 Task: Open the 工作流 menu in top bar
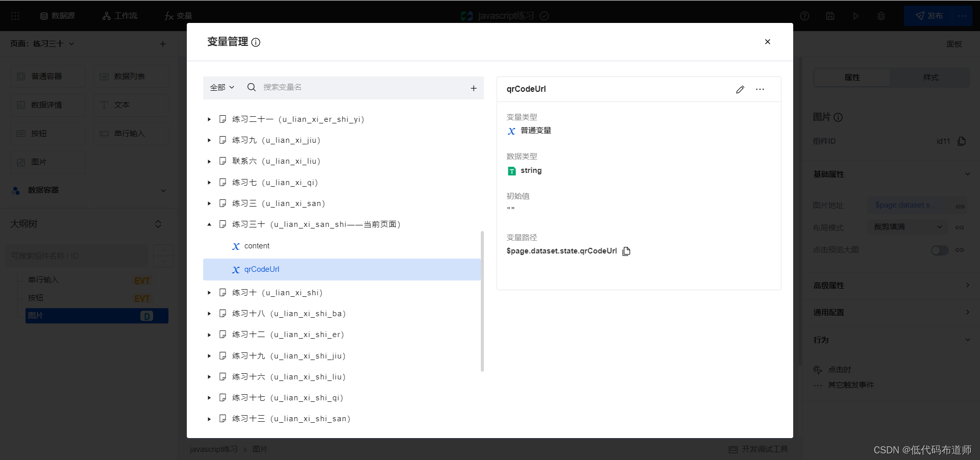tap(120, 16)
